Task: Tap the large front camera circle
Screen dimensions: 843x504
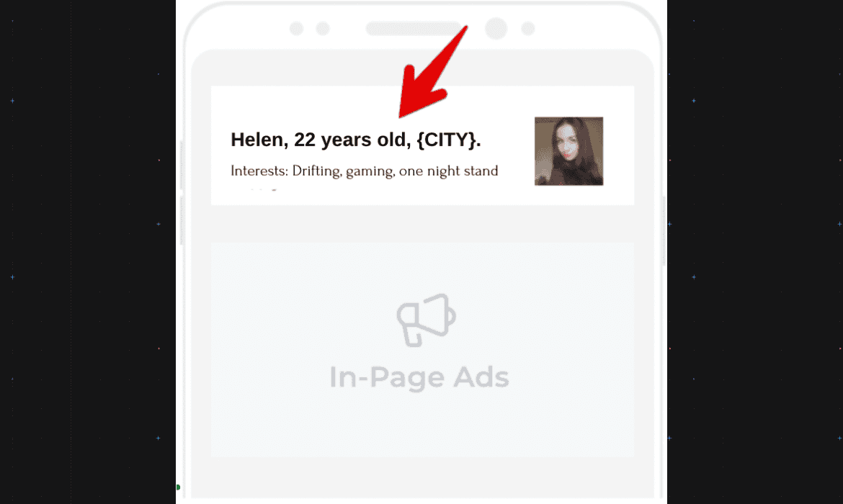Action: coord(496,29)
